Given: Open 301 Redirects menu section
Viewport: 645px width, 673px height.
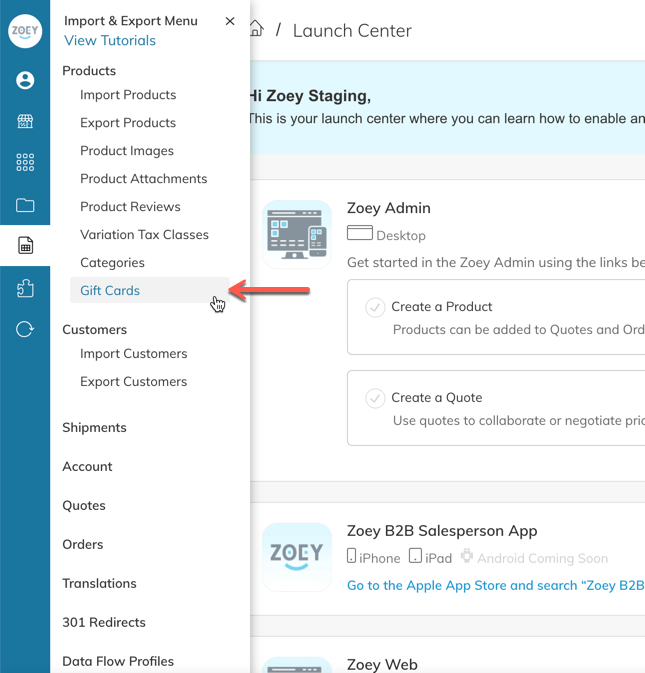Looking at the screenshot, I should click(x=104, y=622).
